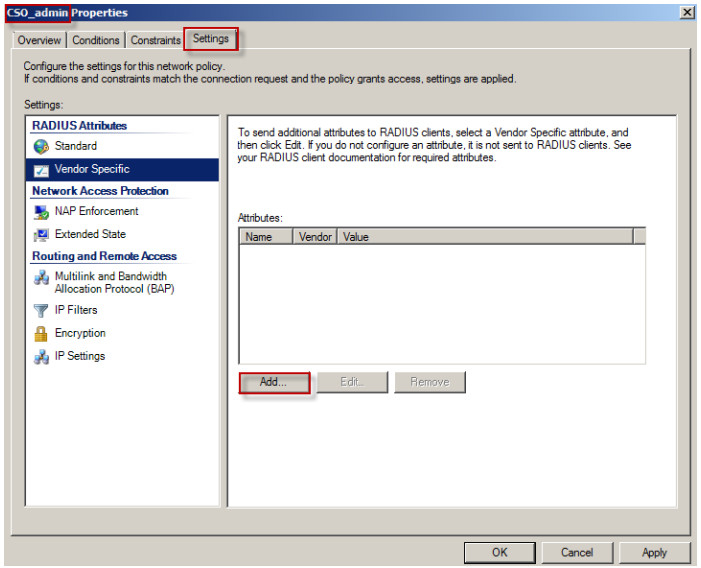Click the IP Filters funnel icon
Image resolution: width=701 pixels, height=568 pixels.
click(x=41, y=310)
